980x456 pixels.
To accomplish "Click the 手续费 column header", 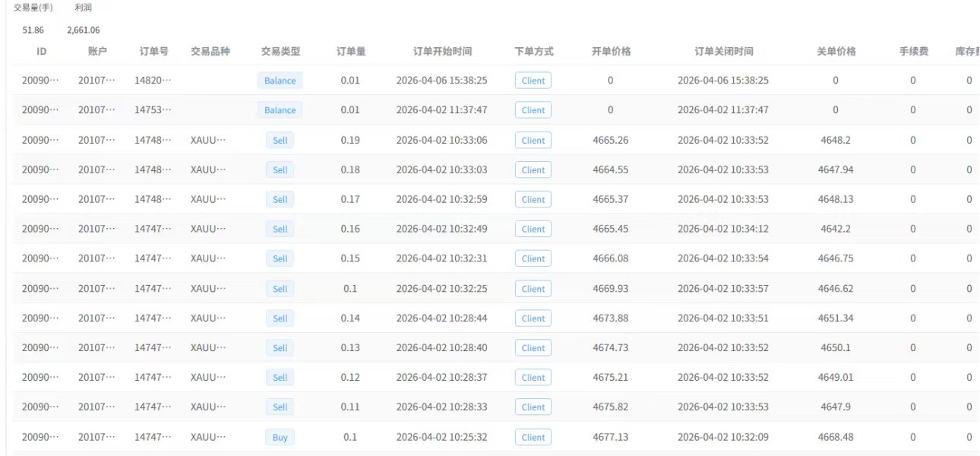I will point(912,52).
